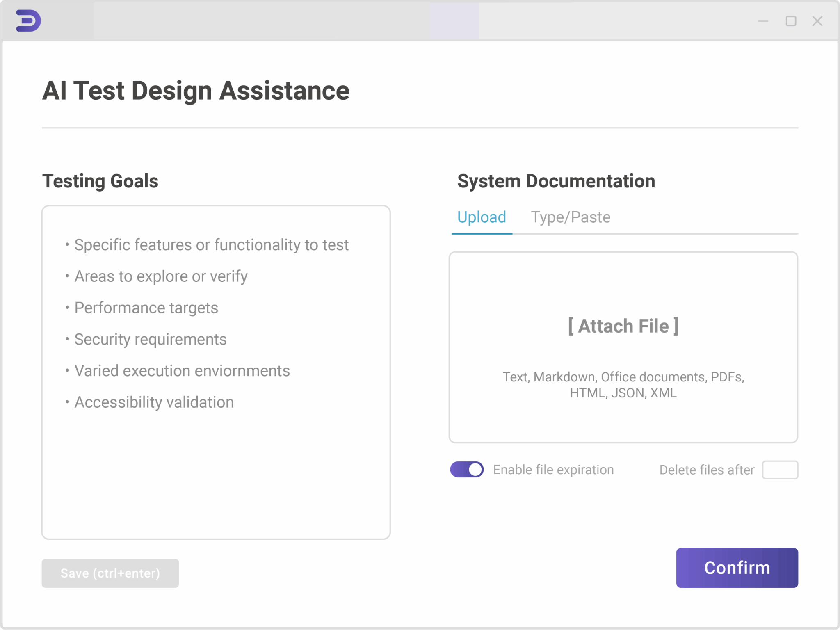Click the 'Delete files after' label
840x630 pixels.
707,470
